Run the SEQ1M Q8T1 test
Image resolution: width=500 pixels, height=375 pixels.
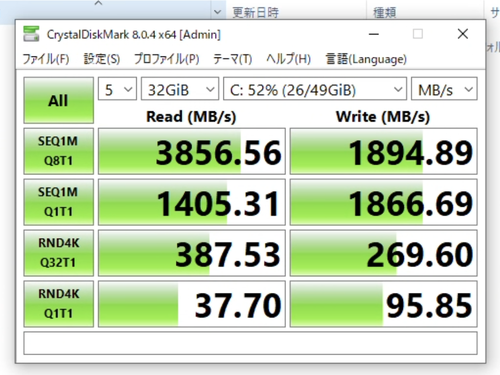(x=59, y=151)
